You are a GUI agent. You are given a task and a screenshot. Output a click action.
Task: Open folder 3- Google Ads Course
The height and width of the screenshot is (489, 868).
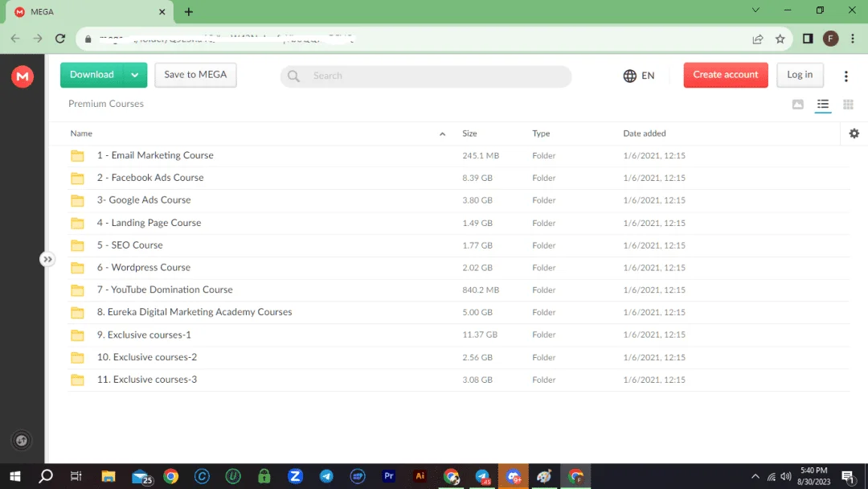tap(144, 200)
